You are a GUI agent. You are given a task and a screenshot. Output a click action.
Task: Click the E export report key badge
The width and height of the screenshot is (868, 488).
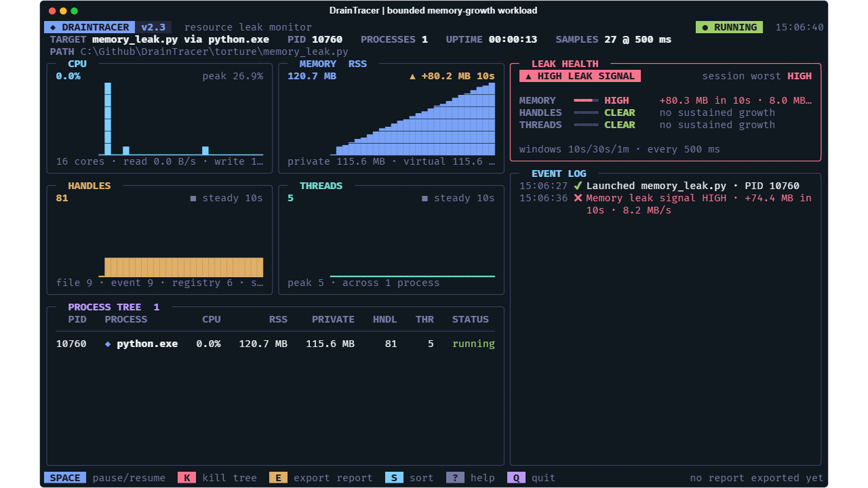(278, 478)
